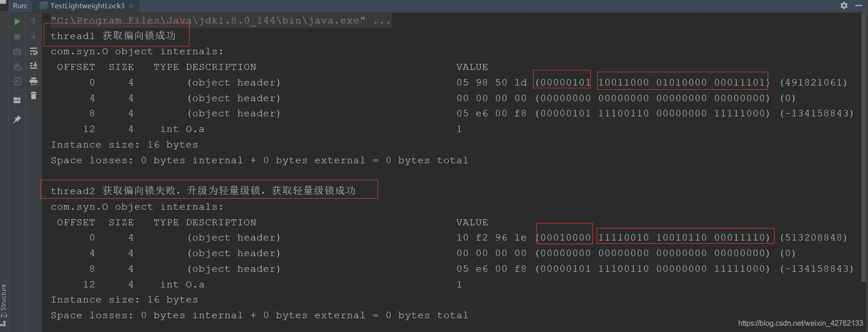Click the Scroll to End icon

click(x=34, y=66)
